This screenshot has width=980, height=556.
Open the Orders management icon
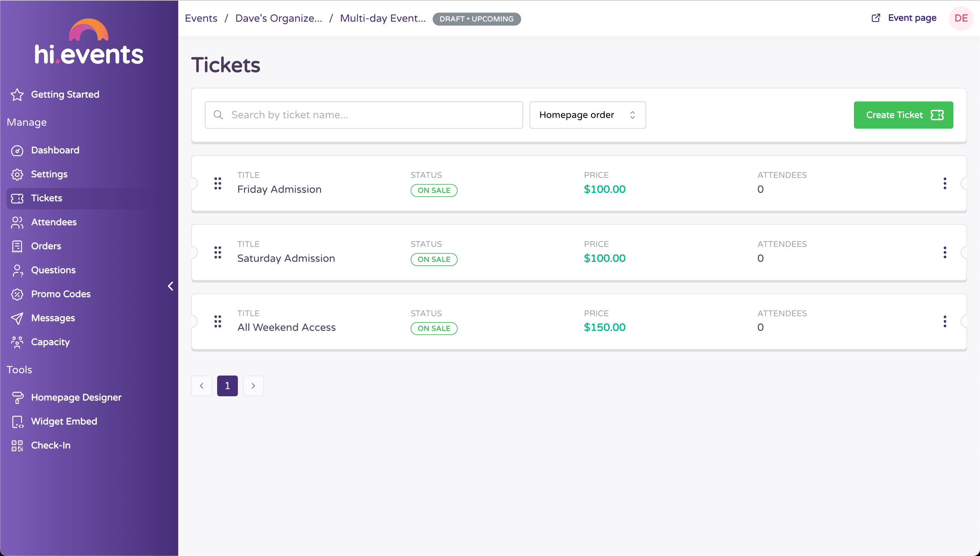pyautogui.click(x=18, y=246)
